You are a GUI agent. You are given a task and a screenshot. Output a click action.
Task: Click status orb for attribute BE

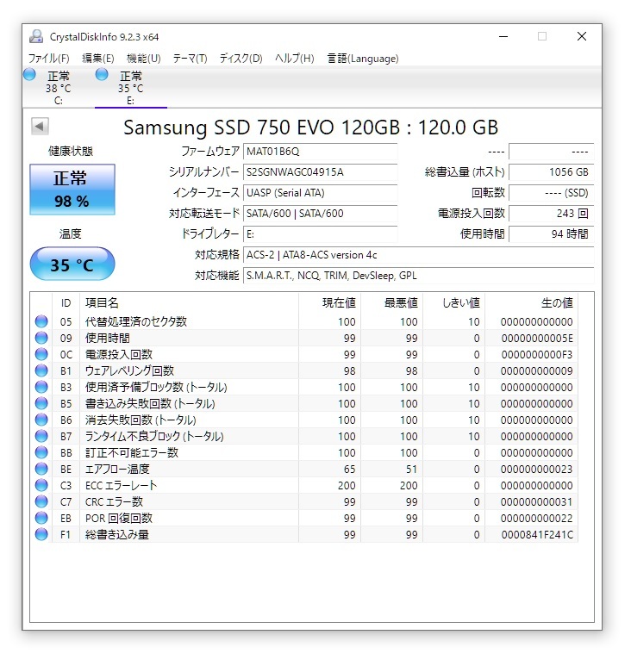point(41,469)
